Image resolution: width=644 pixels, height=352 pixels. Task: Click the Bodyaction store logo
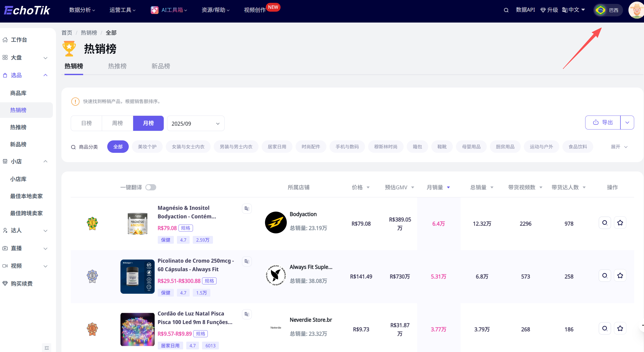coord(276,222)
